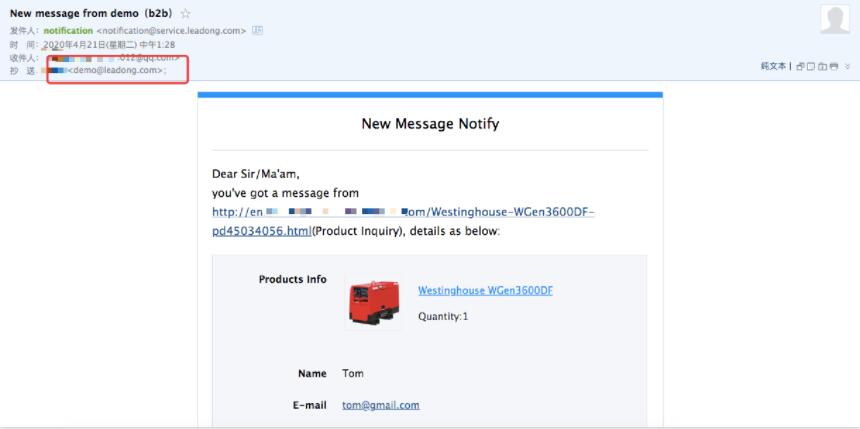
Task: Click the sender avatar placeholder image
Action: point(835,19)
